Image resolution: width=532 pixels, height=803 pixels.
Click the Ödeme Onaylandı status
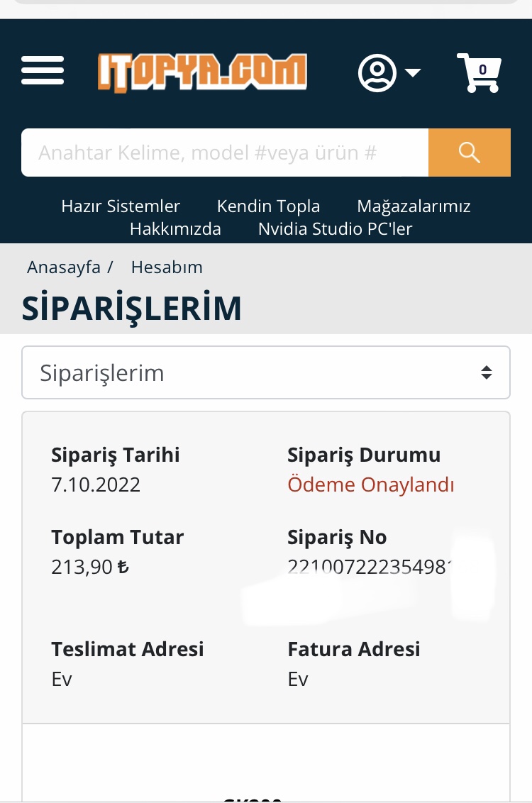pos(370,485)
